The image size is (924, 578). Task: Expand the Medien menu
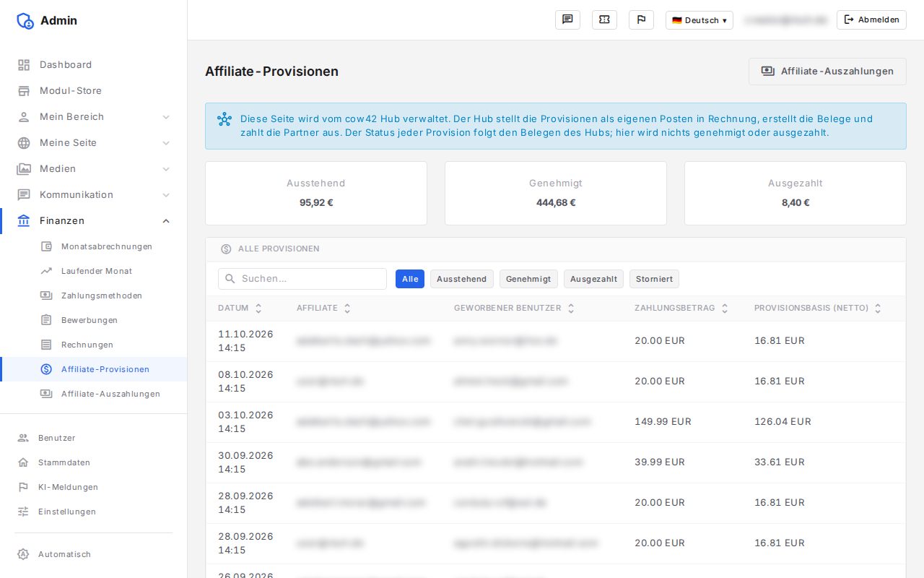(94, 169)
